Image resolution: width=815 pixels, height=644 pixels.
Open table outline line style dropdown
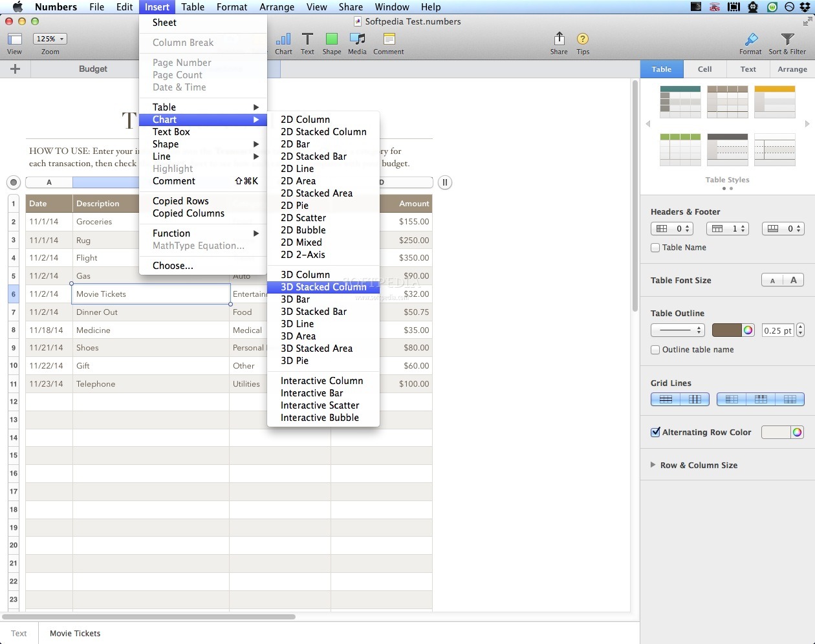click(x=677, y=330)
